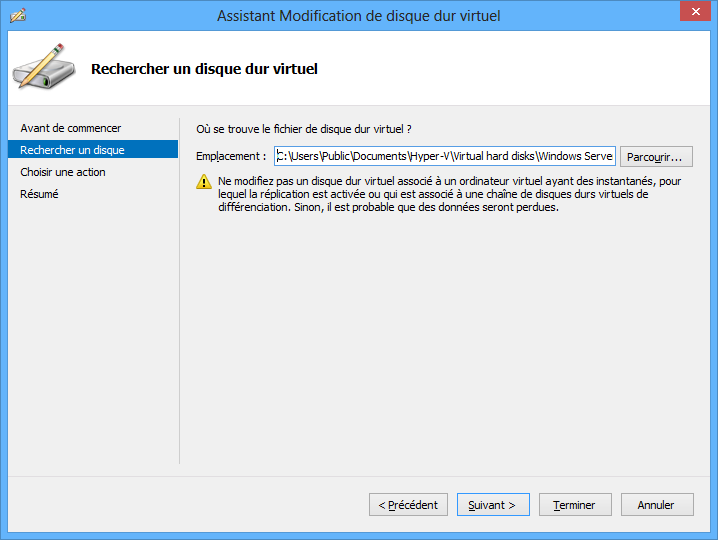This screenshot has width=718, height=540.
Task: Click the hard disk with pencil header icon
Action: point(44,67)
